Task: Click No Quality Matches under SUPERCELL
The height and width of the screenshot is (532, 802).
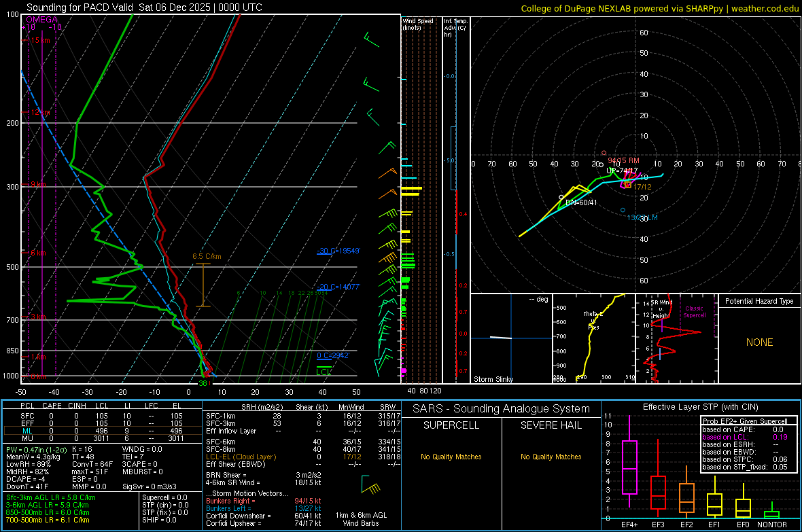Action: point(451,457)
